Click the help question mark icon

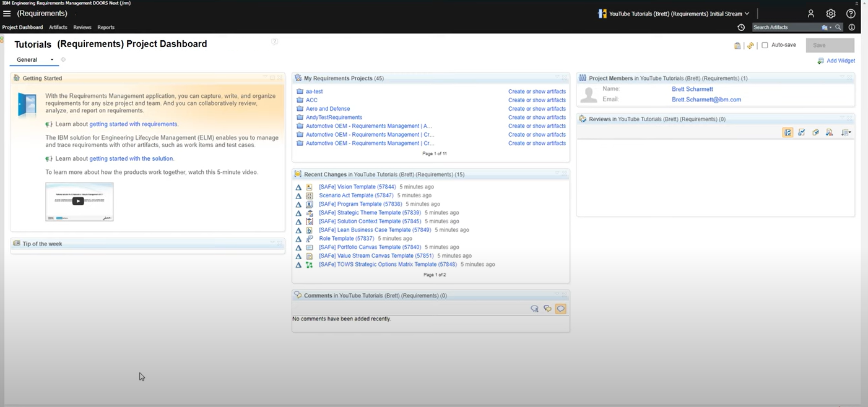click(x=851, y=14)
